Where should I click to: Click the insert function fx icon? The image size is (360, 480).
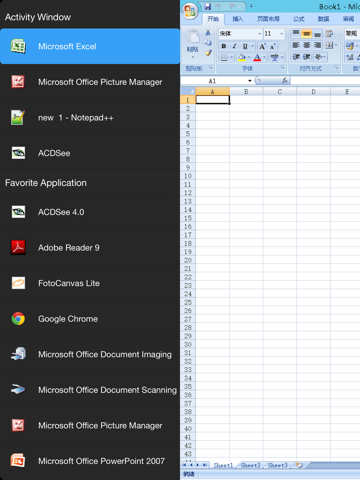[285, 80]
